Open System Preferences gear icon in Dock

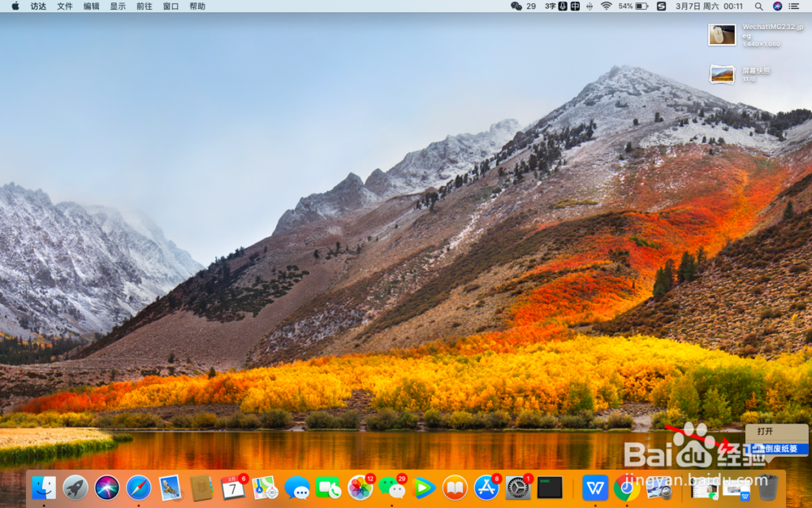point(518,488)
